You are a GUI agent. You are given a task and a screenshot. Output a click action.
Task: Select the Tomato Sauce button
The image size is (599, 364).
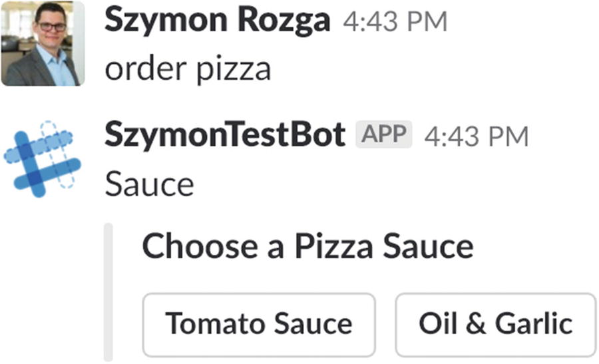(x=259, y=324)
